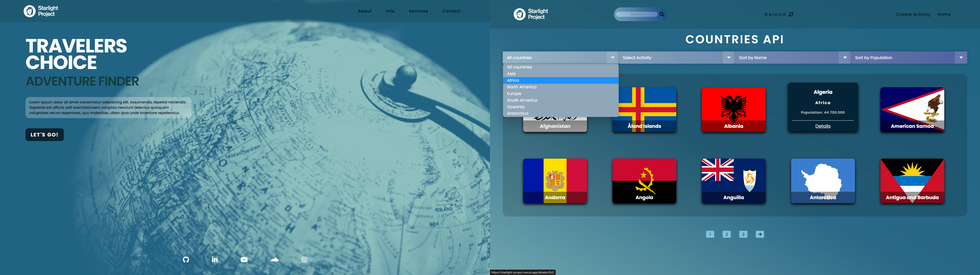Image resolution: width=980 pixels, height=275 pixels.
Task: Open the Angola flag card
Action: 644,181
